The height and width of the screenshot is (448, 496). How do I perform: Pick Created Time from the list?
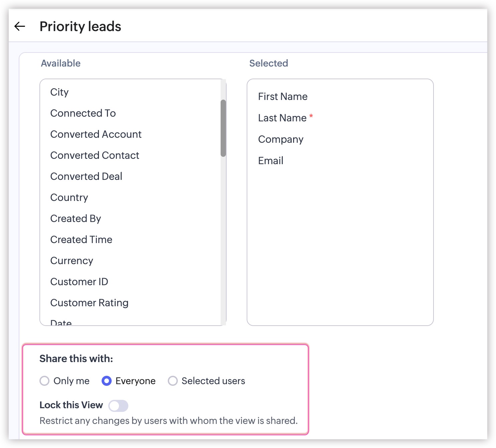pos(81,240)
